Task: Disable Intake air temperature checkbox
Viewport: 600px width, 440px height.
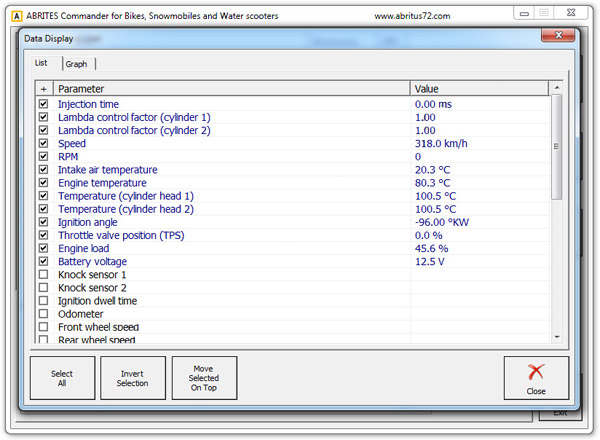Action: [43, 169]
